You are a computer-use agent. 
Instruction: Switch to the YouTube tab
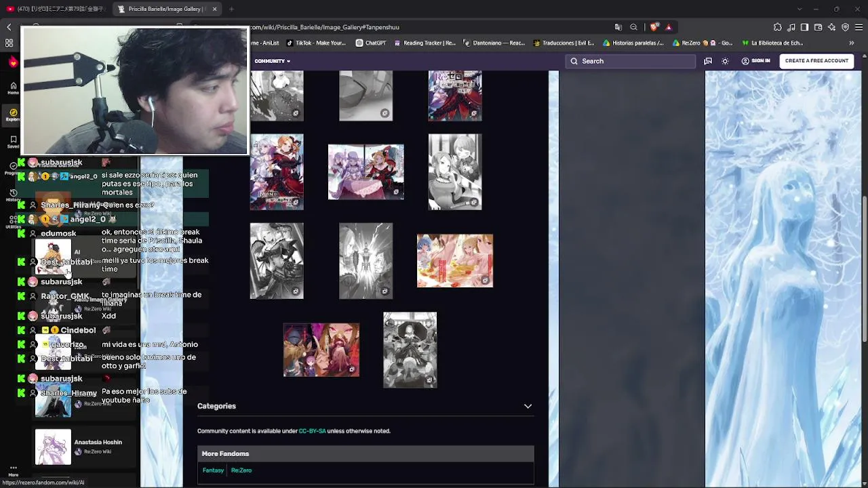pyautogui.click(x=56, y=9)
